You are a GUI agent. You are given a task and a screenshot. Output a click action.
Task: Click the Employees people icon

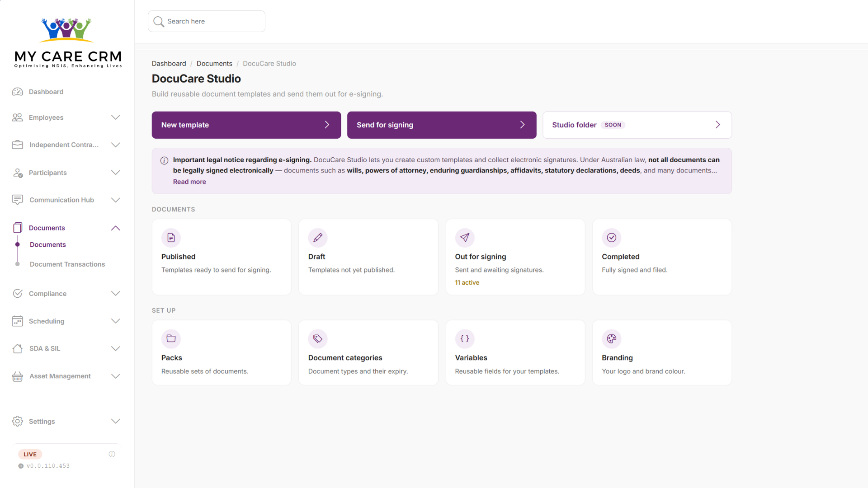18,117
